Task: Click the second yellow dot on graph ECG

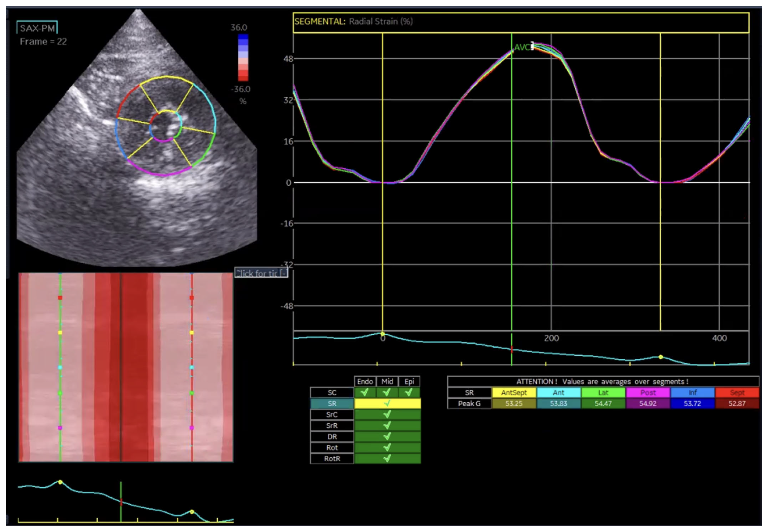Action: (x=661, y=357)
